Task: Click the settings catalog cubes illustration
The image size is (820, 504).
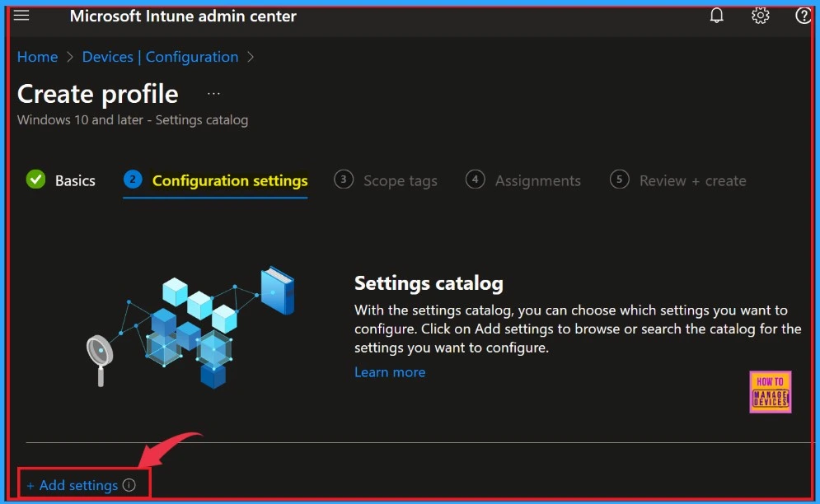Action: coord(190,327)
